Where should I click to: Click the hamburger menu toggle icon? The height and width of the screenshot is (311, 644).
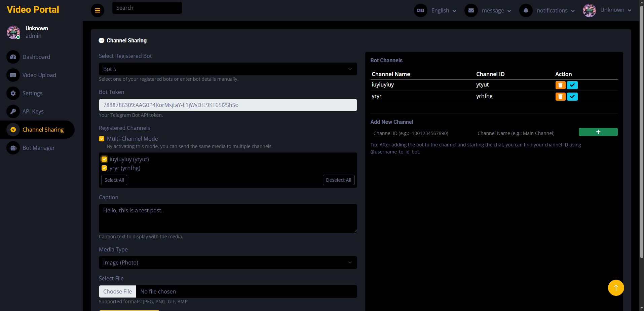[98, 10]
